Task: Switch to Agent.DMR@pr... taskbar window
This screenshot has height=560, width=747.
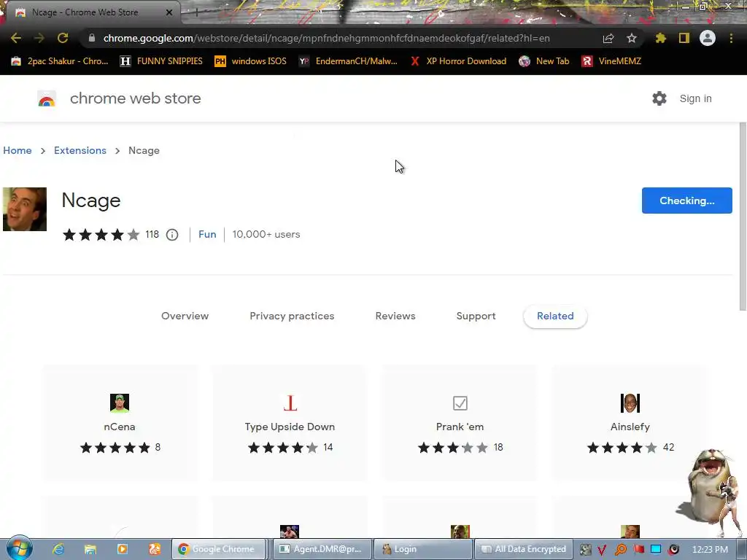Action: click(x=322, y=549)
